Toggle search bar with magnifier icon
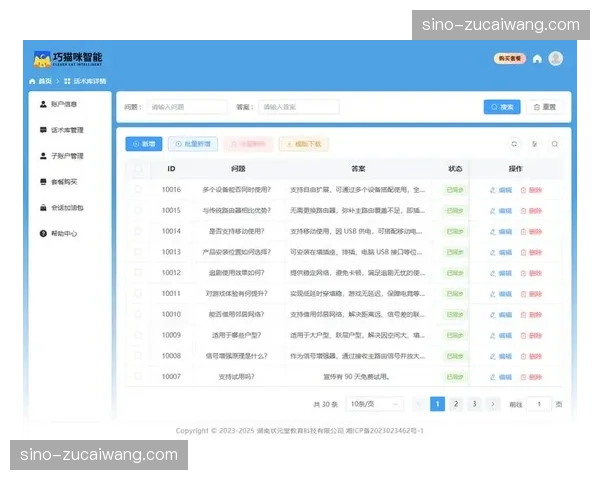Screen dimensions: 600x480 pos(554,144)
